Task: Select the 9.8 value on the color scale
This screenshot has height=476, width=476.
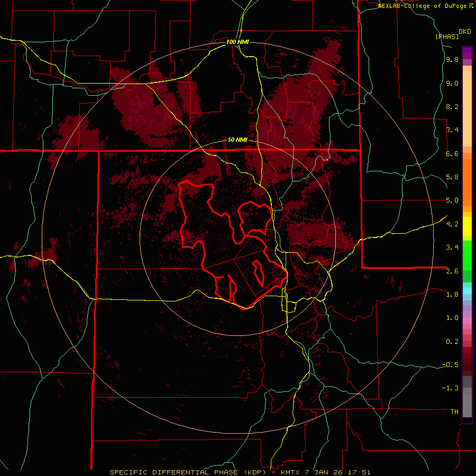Action: click(x=452, y=60)
